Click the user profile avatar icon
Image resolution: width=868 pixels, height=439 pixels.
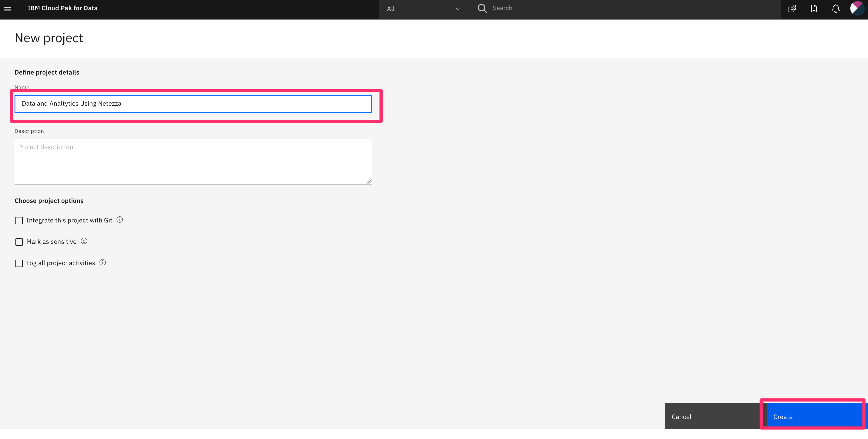(857, 8)
